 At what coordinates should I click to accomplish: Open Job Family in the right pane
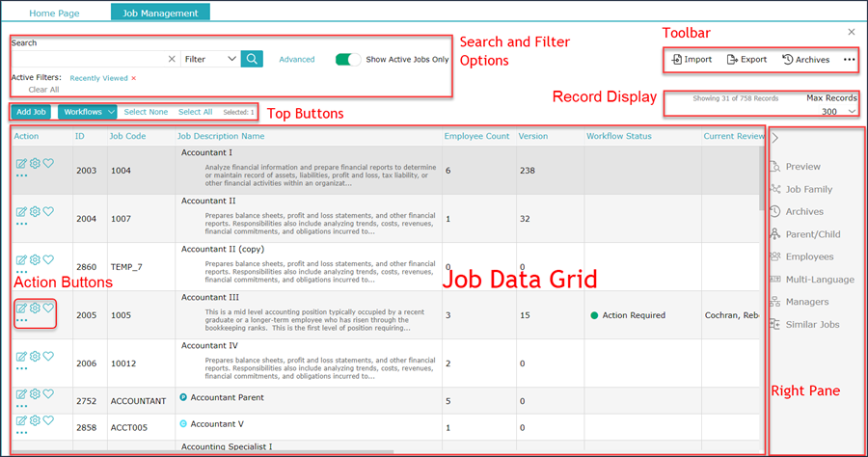point(801,189)
